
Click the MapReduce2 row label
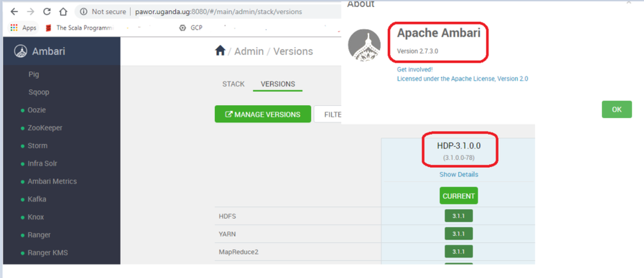239,252
